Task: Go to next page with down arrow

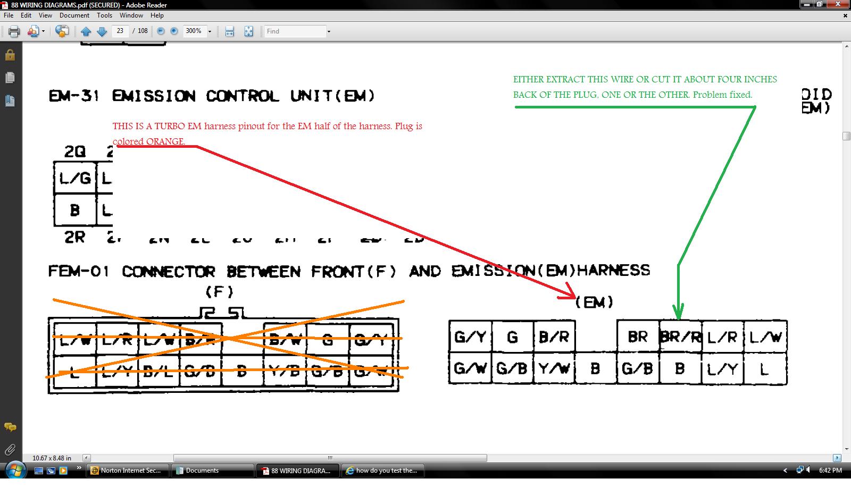Action: click(102, 31)
